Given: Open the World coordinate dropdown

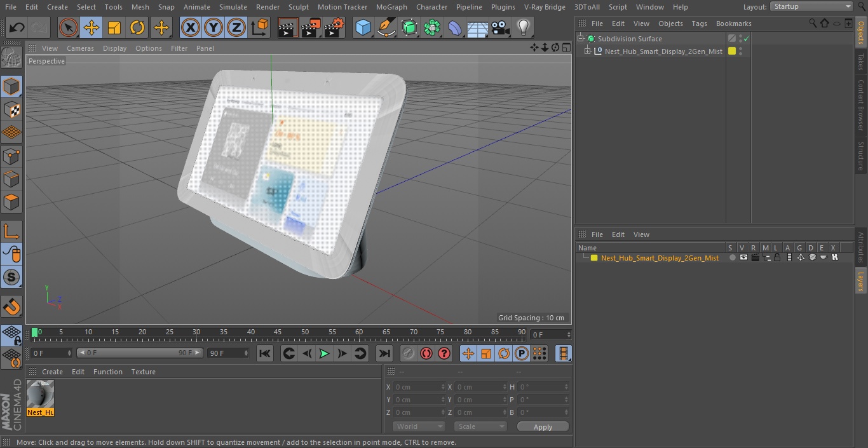Looking at the screenshot, I should (x=419, y=426).
